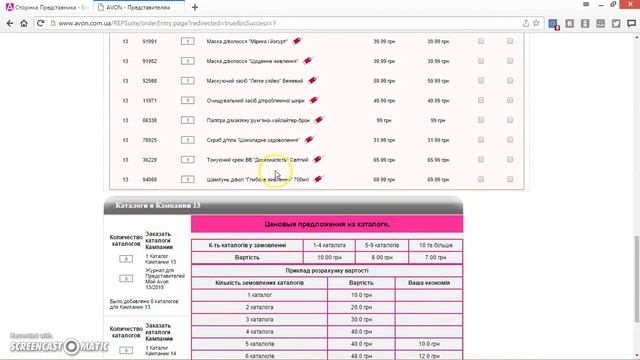Tick the right checkbox in row 36229
This screenshot has height=360, width=640.
(510, 159)
